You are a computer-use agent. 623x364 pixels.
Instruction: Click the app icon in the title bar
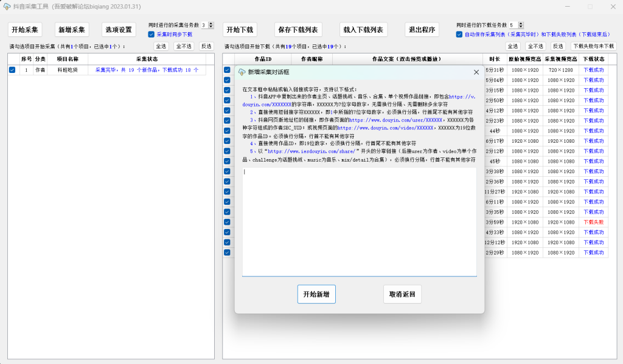[7, 6]
